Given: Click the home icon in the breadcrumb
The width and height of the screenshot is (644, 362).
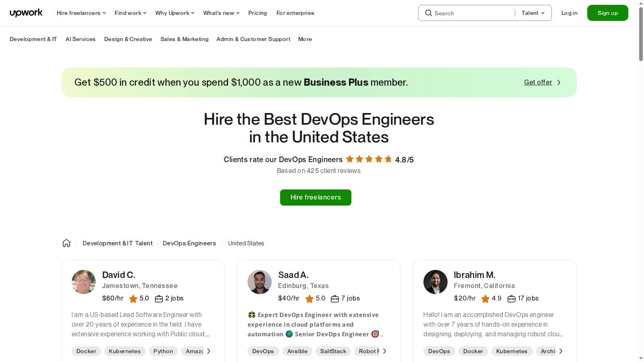Looking at the screenshot, I should (x=66, y=243).
